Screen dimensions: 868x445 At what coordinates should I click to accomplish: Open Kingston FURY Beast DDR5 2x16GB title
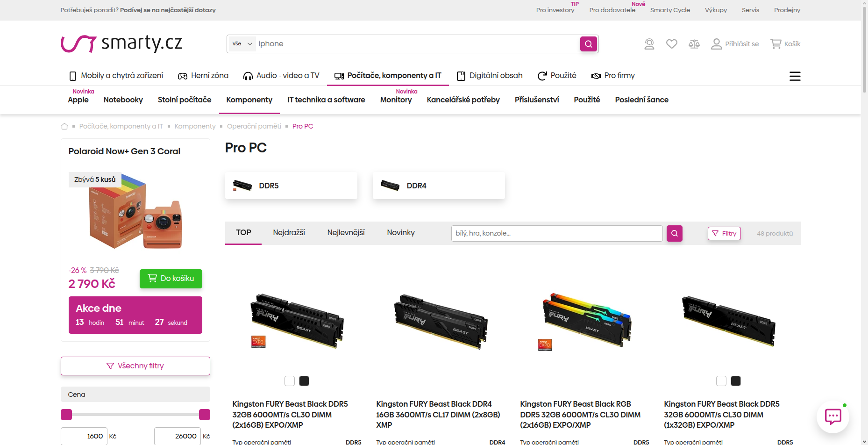pyautogui.click(x=290, y=415)
